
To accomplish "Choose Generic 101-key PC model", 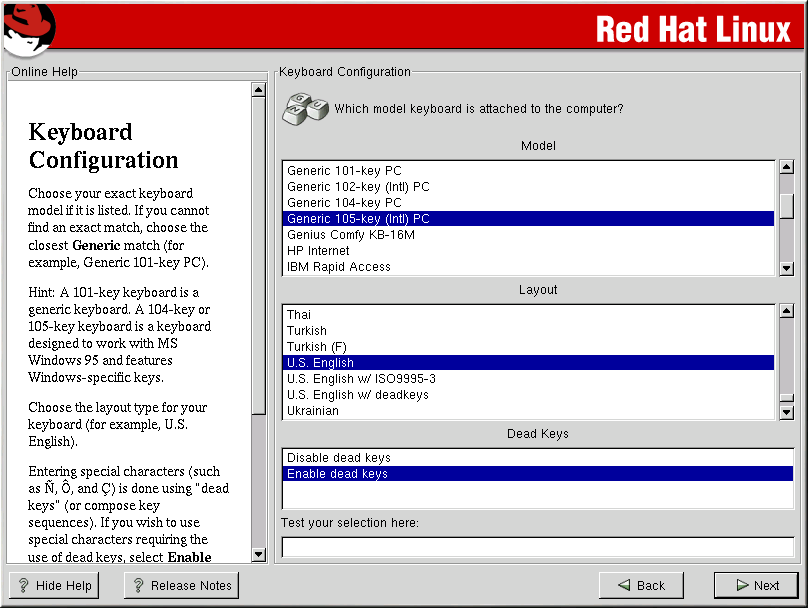I will (344, 171).
